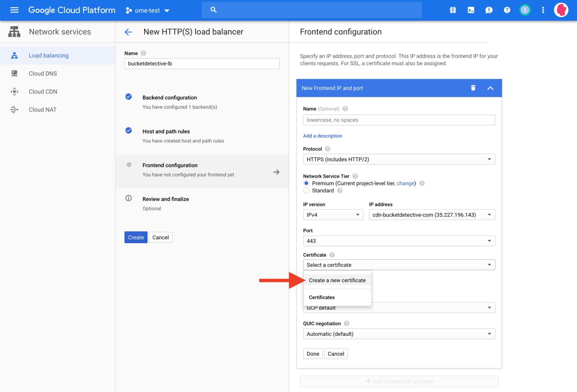This screenshot has width=577, height=392.
Task: Select Cloud CDN in sidebar
Action: [58, 91]
